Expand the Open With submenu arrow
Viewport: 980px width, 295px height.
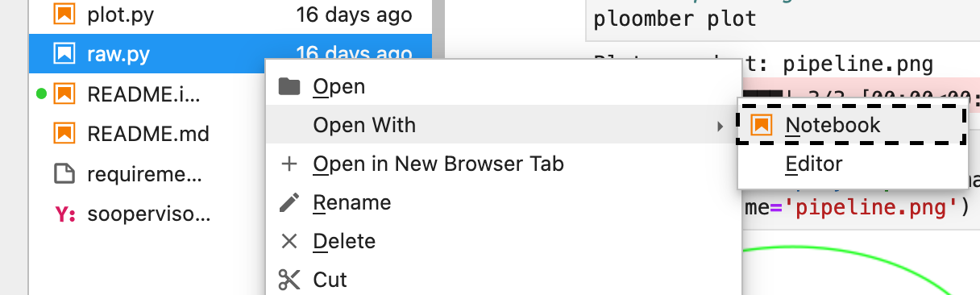(720, 126)
